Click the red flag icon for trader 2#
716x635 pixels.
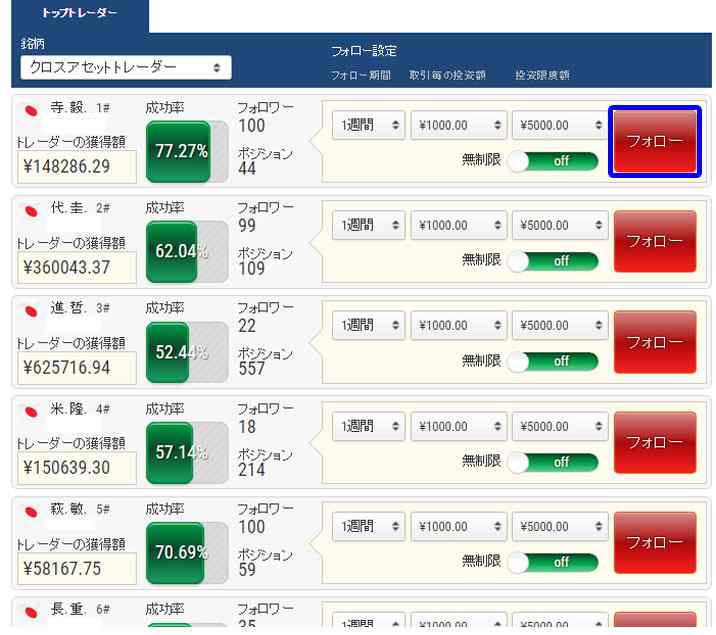(31, 211)
